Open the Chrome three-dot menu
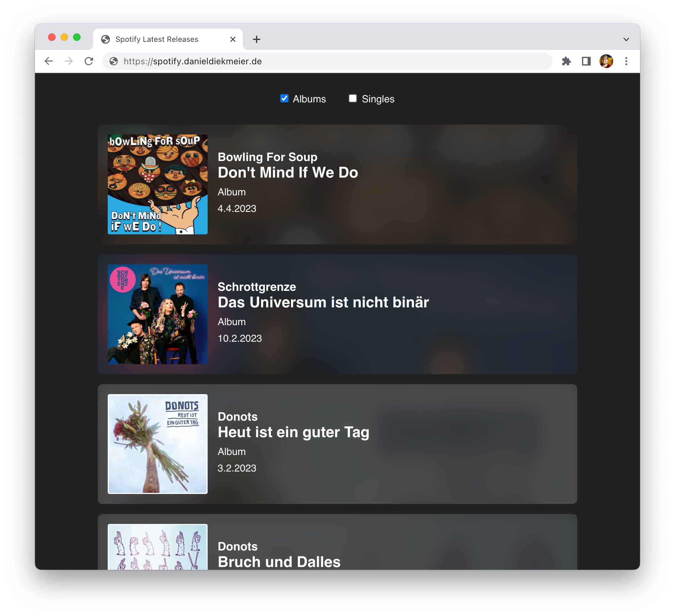This screenshot has width=675, height=616. coord(626,61)
